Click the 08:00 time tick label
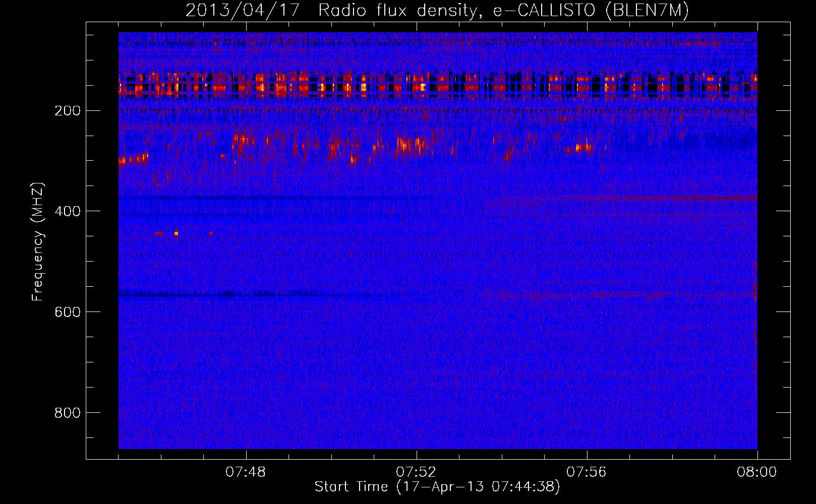 coord(757,472)
